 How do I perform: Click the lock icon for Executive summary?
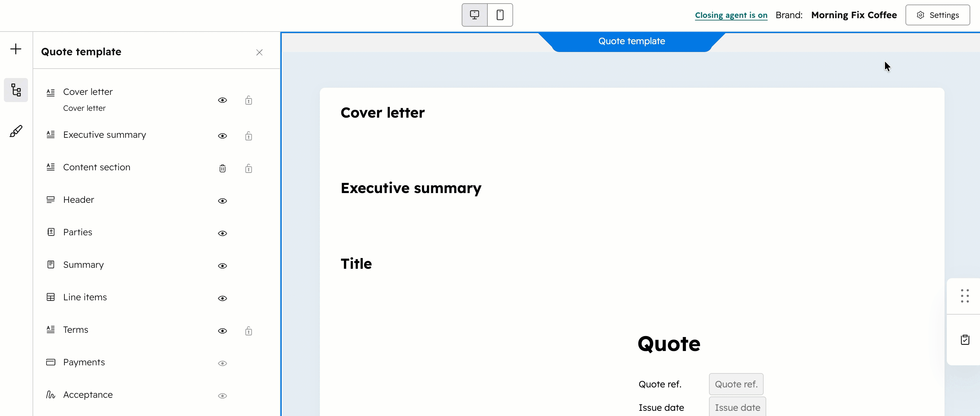249,136
